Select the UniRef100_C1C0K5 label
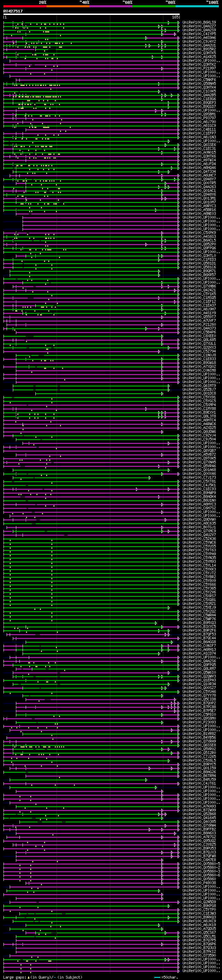The image size is (222, 980). (199, 91)
